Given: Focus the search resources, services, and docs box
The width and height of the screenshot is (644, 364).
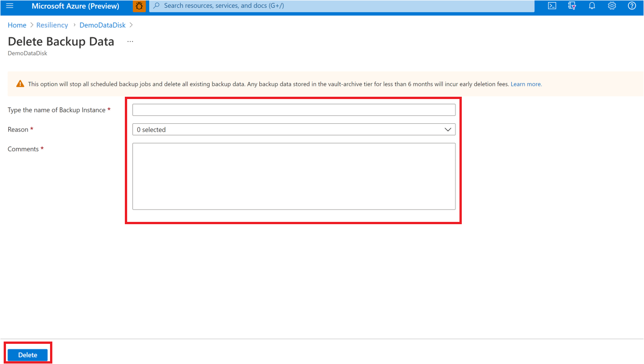Looking at the screenshot, I should pyautogui.click(x=342, y=6).
